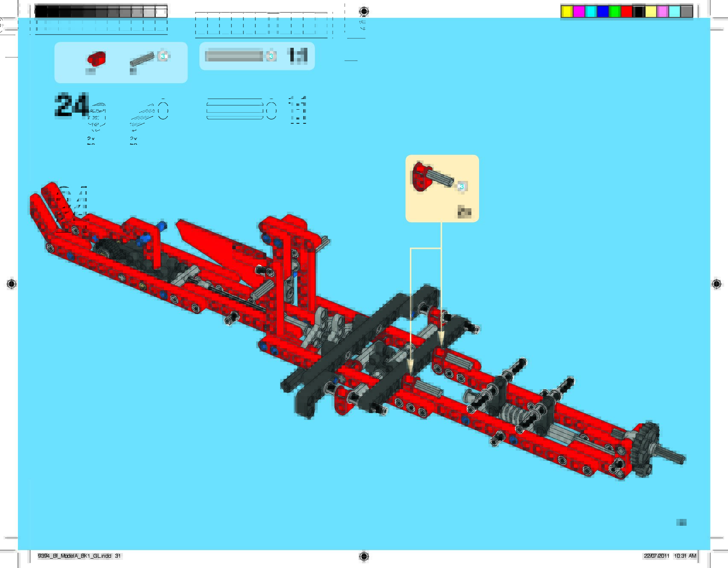Click the bottom center registration crosshair mark
This screenshot has height=568, width=728.
click(364, 556)
